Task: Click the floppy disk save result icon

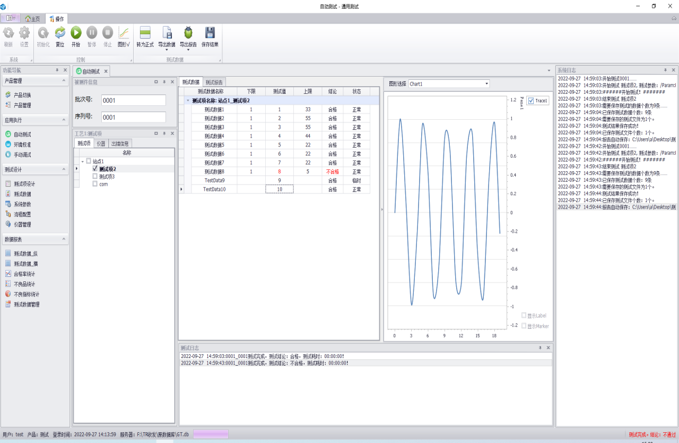Action: point(210,33)
